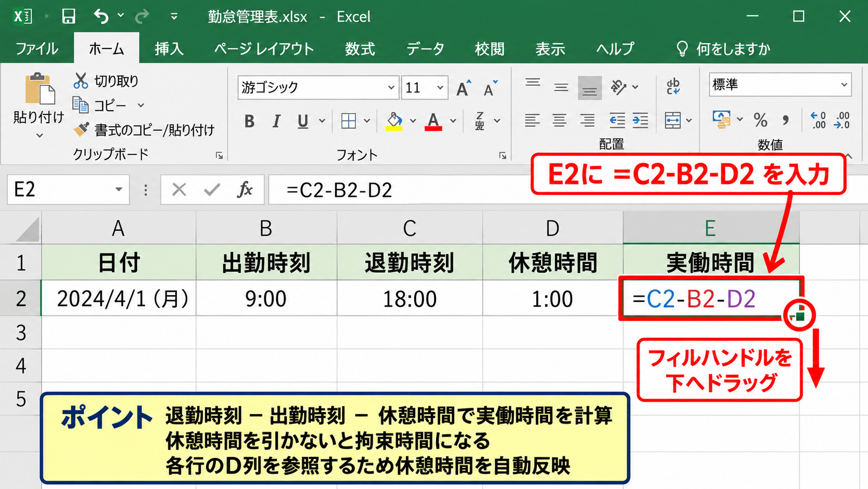The height and width of the screenshot is (489, 868).
Task: Open the ヘルプ tab
Action: click(615, 49)
